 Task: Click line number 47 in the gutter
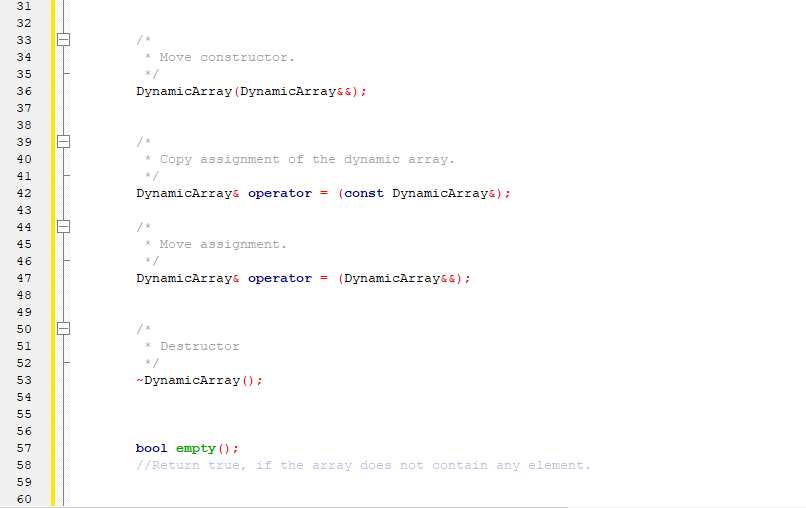coord(24,278)
